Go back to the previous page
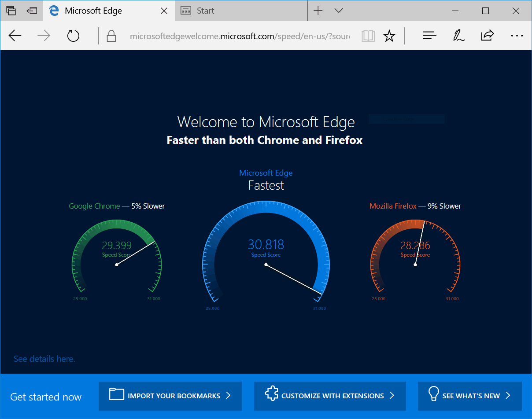Image resolution: width=532 pixels, height=419 pixels. click(15, 36)
